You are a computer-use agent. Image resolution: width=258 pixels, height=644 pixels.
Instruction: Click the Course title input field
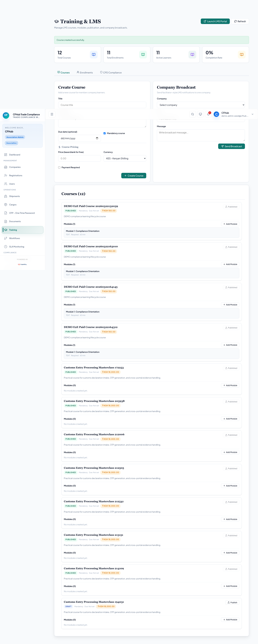pyautogui.click(x=102, y=105)
